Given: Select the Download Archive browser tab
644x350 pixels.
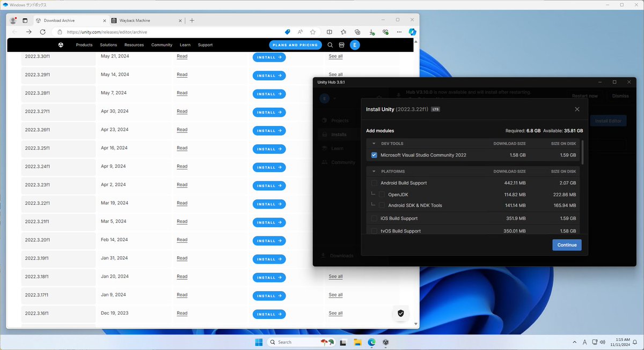Looking at the screenshot, I should (x=71, y=20).
